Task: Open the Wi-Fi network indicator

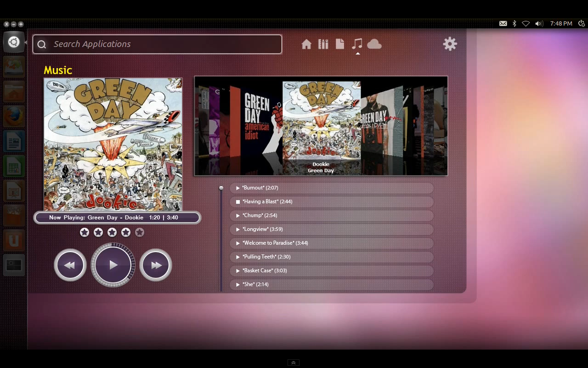Action: click(x=526, y=23)
